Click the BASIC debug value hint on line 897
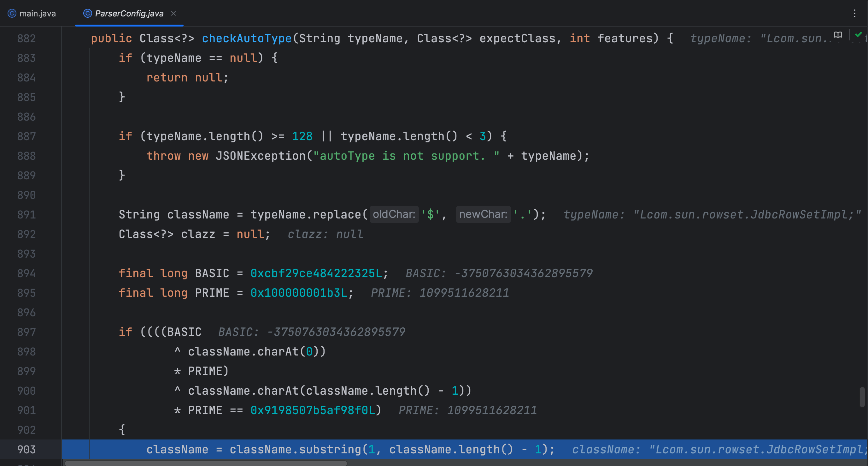The height and width of the screenshot is (466, 868). coord(312,332)
